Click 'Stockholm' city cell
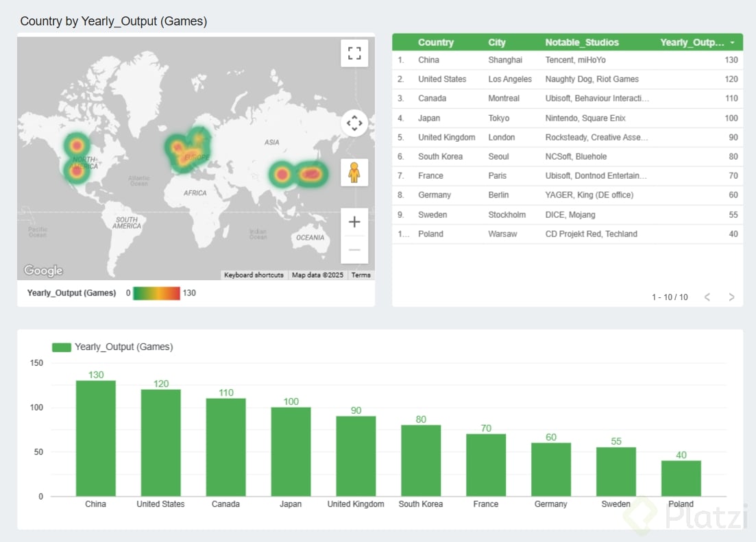The width and height of the screenshot is (756, 542). 507,215
